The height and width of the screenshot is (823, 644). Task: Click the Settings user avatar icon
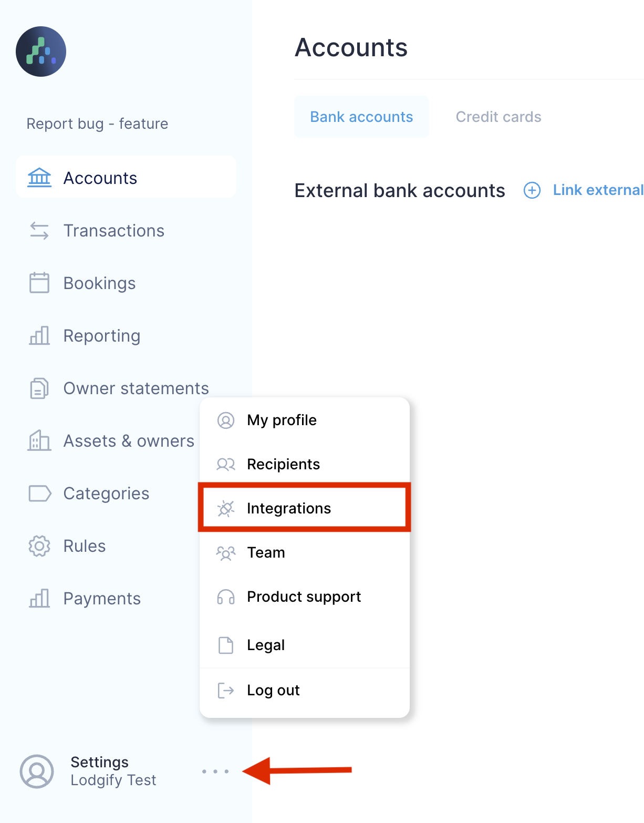point(37,771)
